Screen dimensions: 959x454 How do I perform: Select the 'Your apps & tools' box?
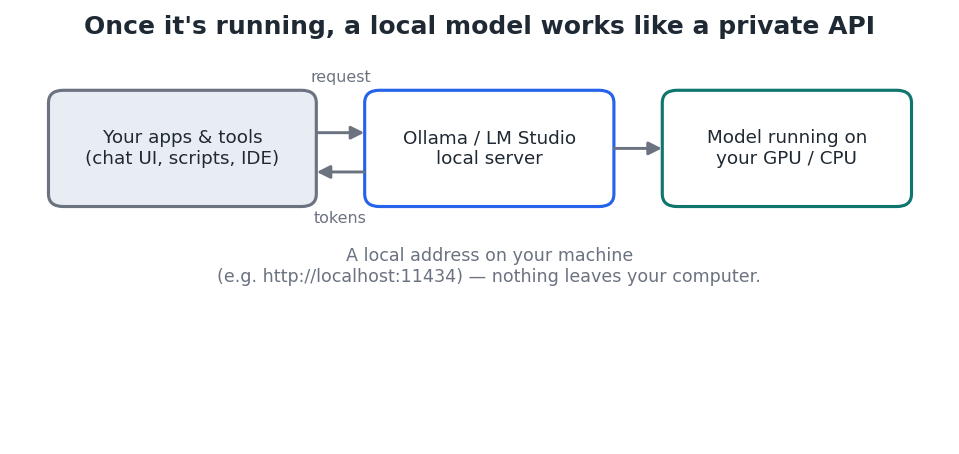182,149
